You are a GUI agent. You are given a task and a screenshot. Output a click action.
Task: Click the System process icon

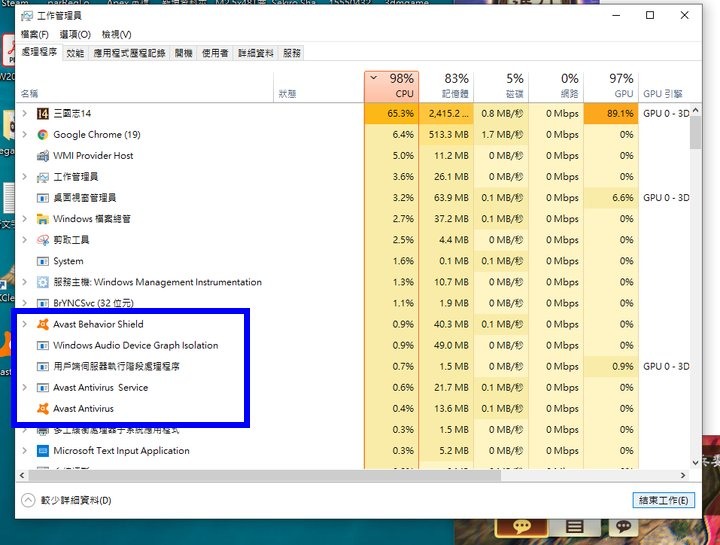click(43, 261)
